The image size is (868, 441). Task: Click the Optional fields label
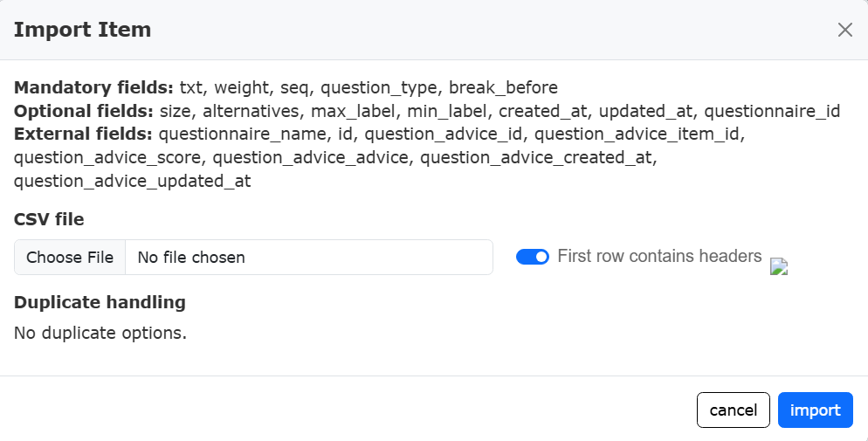click(84, 111)
